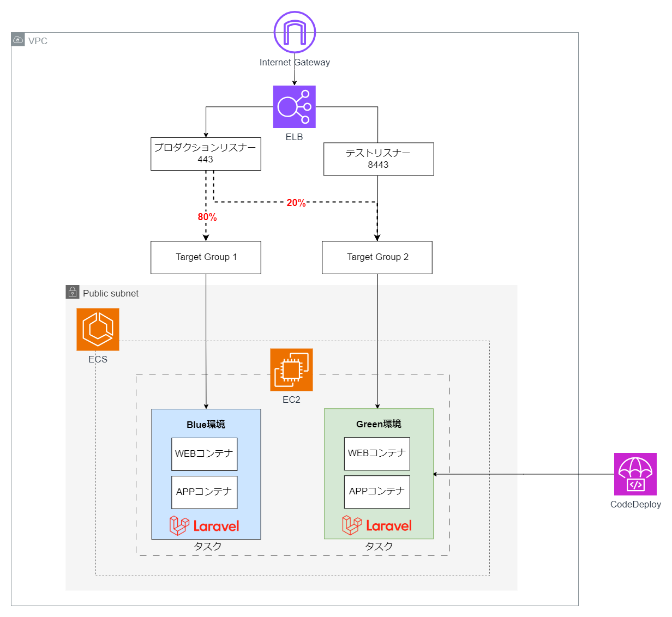The width and height of the screenshot is (672, 617).
Task: Select the EC2 instance icon
Action: (291, 370)
